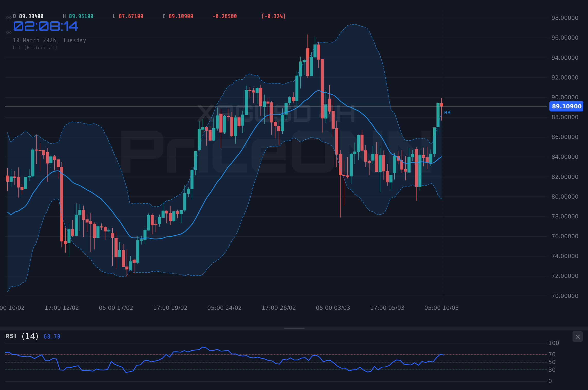Click the percentage change (-0.32%)
Screen dimensions: 588x390
[x=274, y=16]
